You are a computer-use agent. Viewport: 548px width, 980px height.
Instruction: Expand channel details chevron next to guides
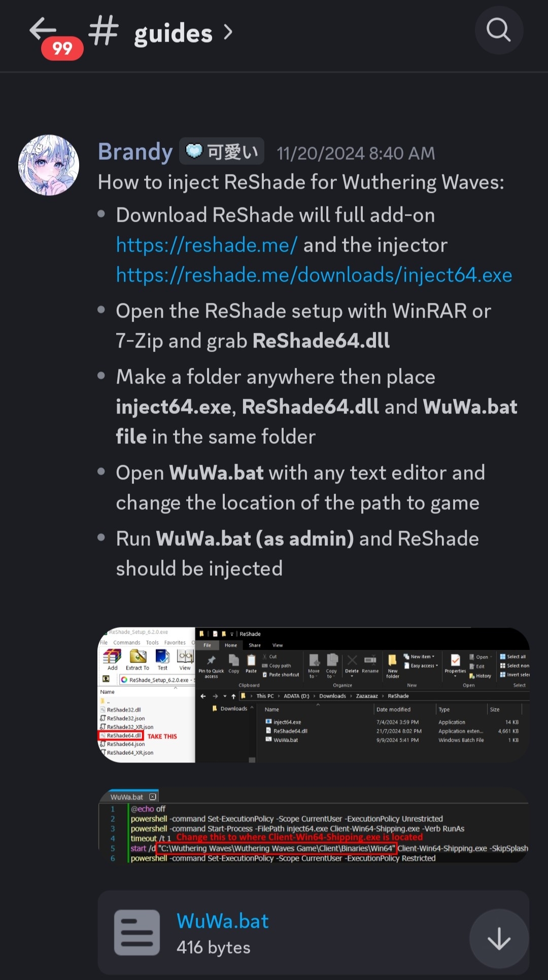coord(228,32)
